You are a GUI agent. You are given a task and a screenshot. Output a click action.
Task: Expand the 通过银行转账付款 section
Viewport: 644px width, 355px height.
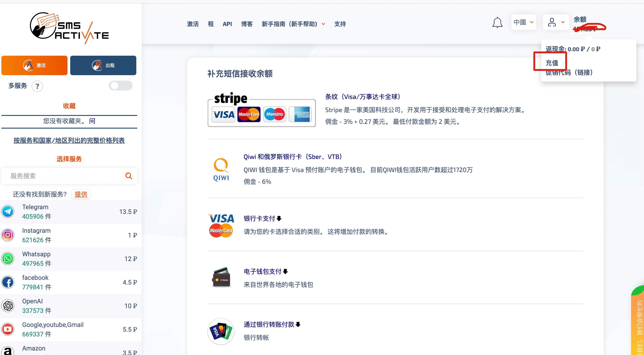point(272,324)
